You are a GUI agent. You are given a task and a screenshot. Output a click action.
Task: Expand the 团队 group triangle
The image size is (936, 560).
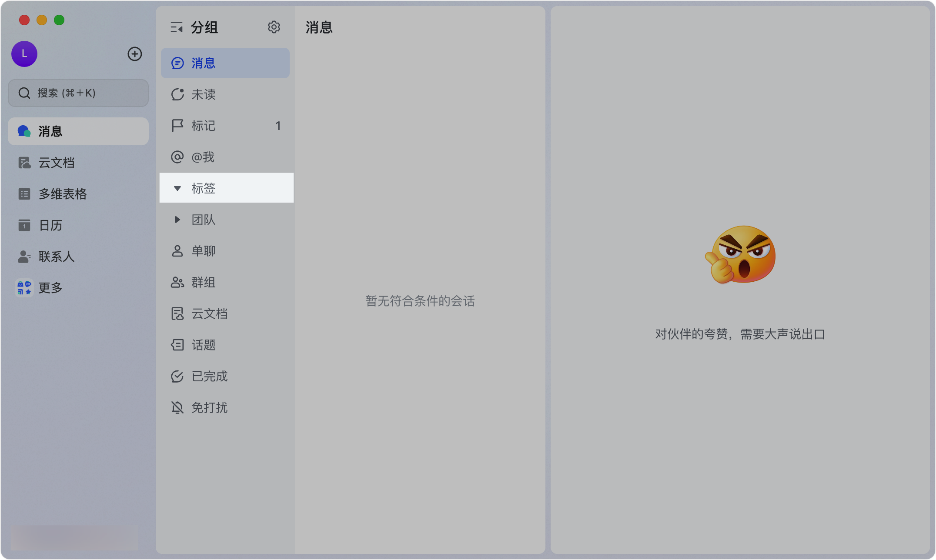point(177,220)
